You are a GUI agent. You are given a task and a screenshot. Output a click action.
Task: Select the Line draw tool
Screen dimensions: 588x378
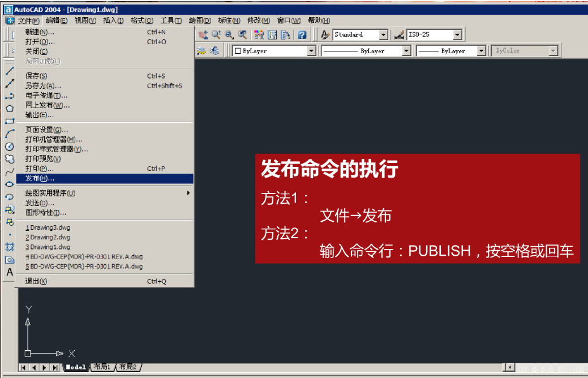(9, 71)
